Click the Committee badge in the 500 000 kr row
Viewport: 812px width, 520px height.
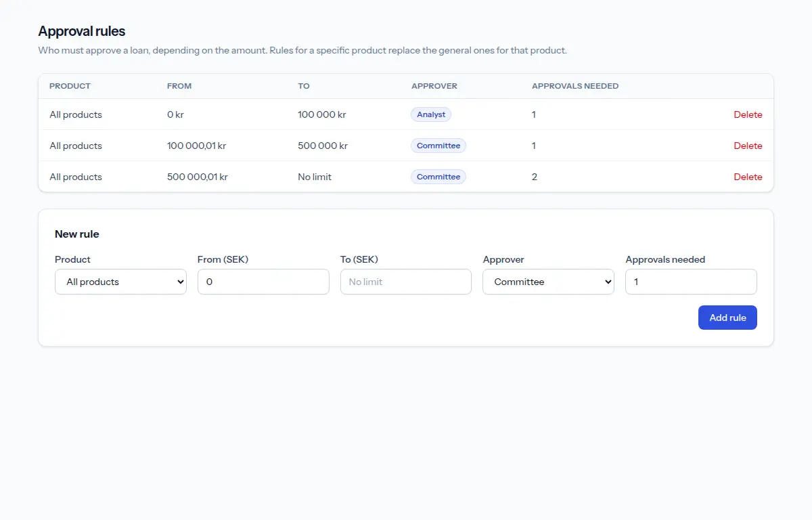pos(438,146)
